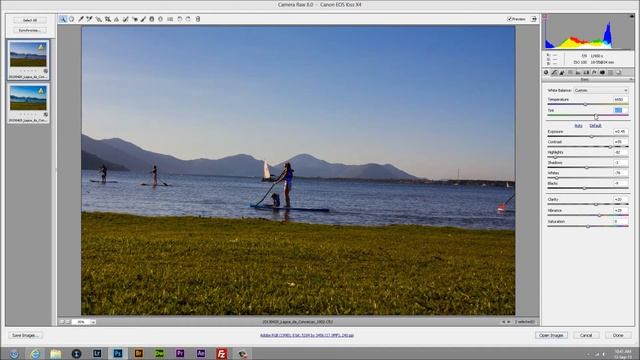Viewport: 640px width, 360px height.
Task: Select the Adjustment Brush tool
Action: point(143,19)
